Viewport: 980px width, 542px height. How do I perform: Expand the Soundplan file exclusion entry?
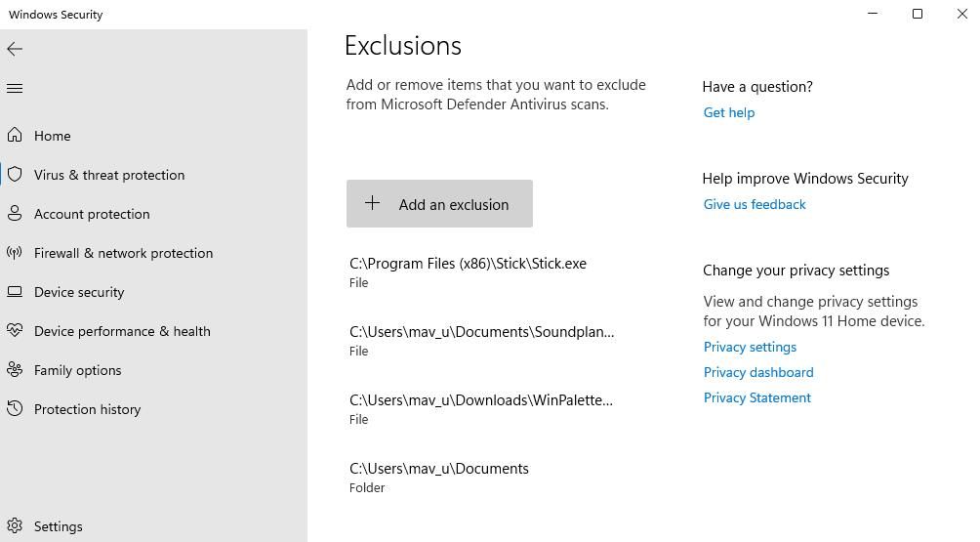(481, 341)
